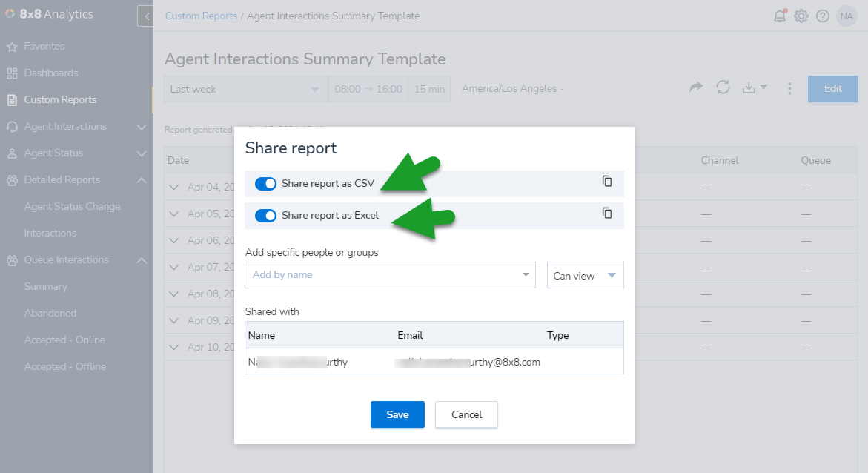Expand the Apr 10 table row
The height and width of the screenshot is (473, 868).
[173, 347]
